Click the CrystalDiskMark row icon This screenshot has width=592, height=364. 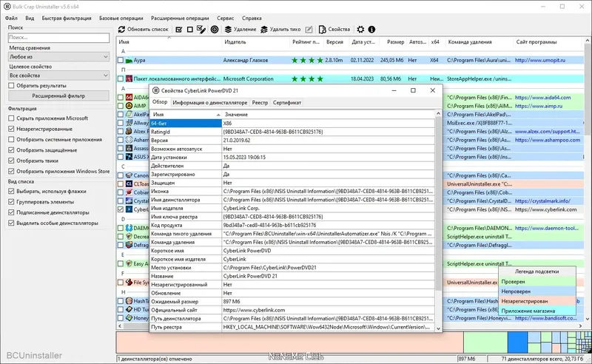coord(129,201)
